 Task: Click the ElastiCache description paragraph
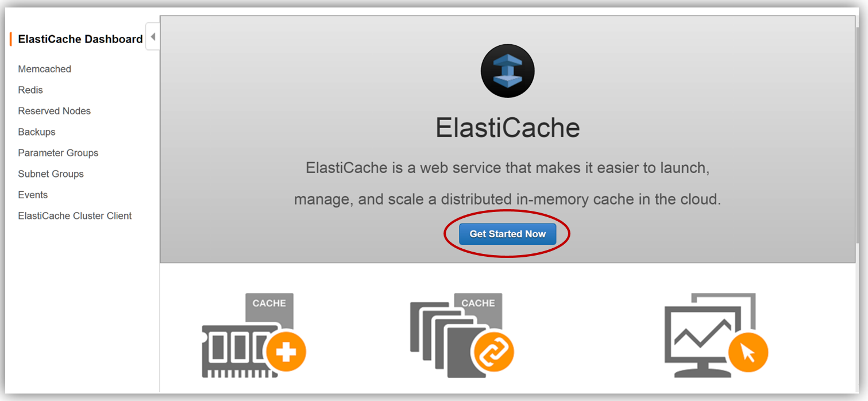pos(507,184)
